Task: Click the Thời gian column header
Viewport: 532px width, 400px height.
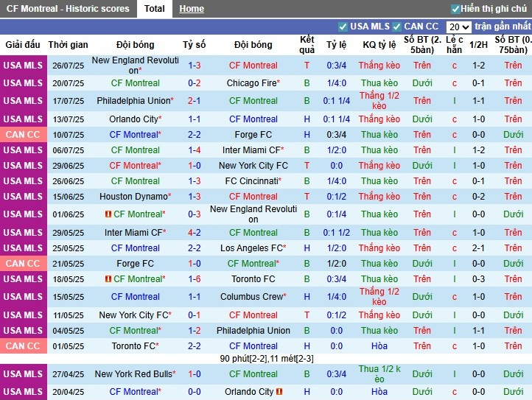Action: point(68,44)
